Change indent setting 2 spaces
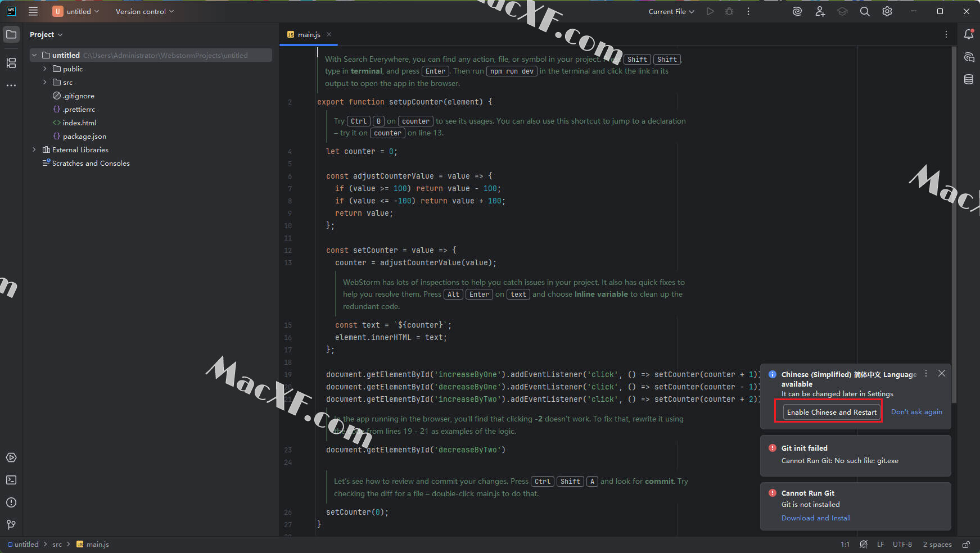This screenshot has width=980, height=553. 937,544
